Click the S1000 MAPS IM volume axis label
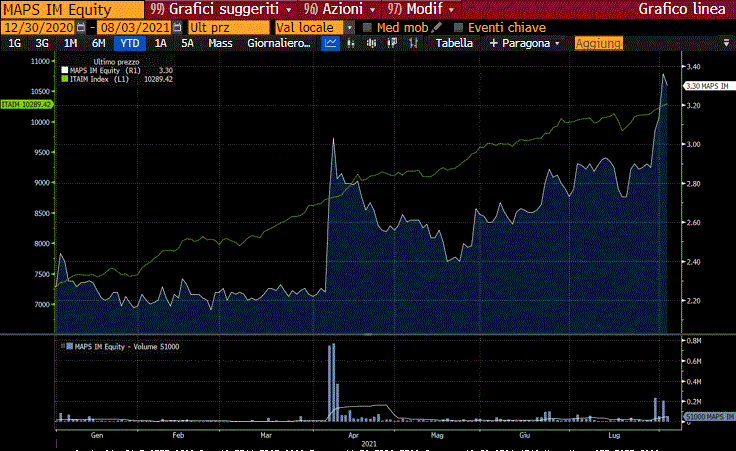The width and height of the screenshot is (736, 451). [x=708, y=417]
